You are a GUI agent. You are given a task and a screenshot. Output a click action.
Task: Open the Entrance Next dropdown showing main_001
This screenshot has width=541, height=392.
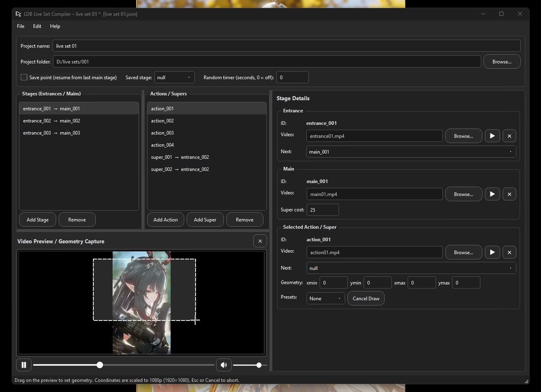411,152
